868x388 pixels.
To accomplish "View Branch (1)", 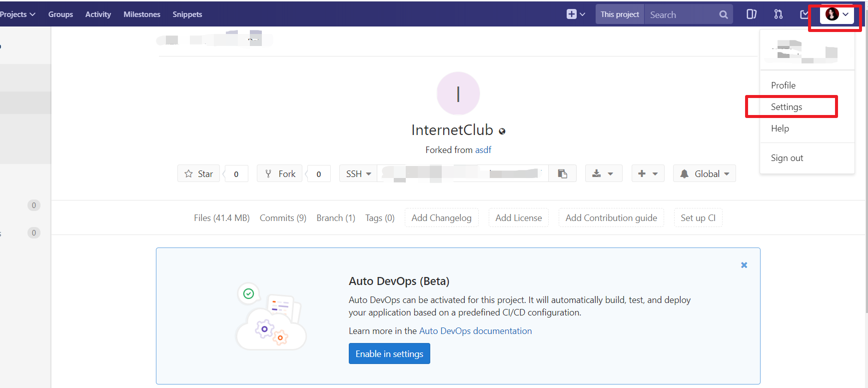I will click(336, 218).
